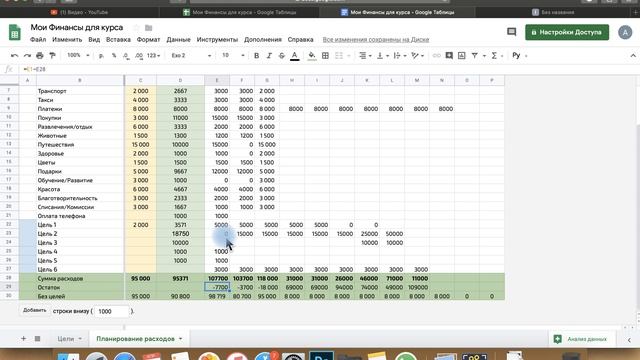Collapse the toolbar with the up chevron
Viewport: 640px width, 360px height.
pos(633,56)
